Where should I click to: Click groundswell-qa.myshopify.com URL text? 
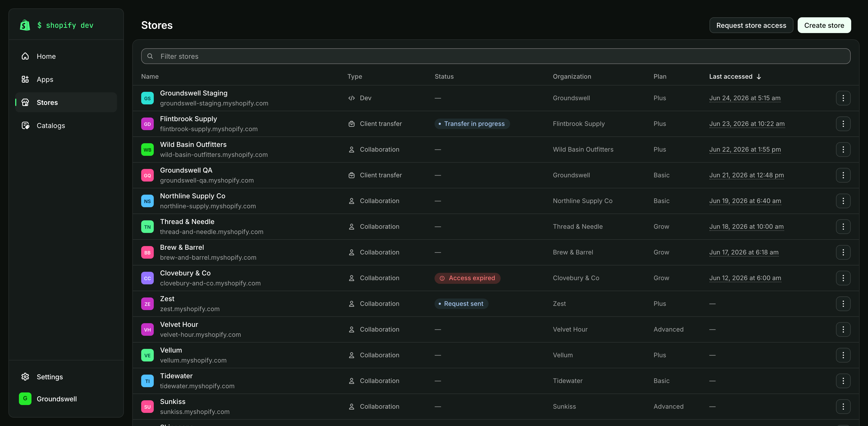click(x=207, y=180)
